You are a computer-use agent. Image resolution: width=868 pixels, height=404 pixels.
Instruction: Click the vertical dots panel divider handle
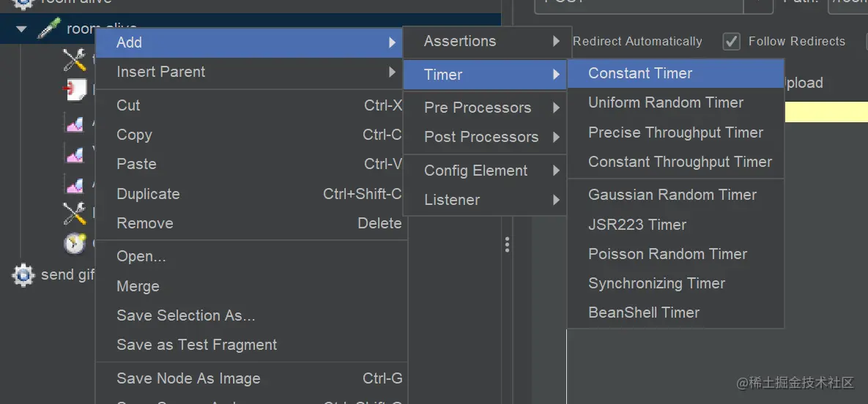(507, 244)
